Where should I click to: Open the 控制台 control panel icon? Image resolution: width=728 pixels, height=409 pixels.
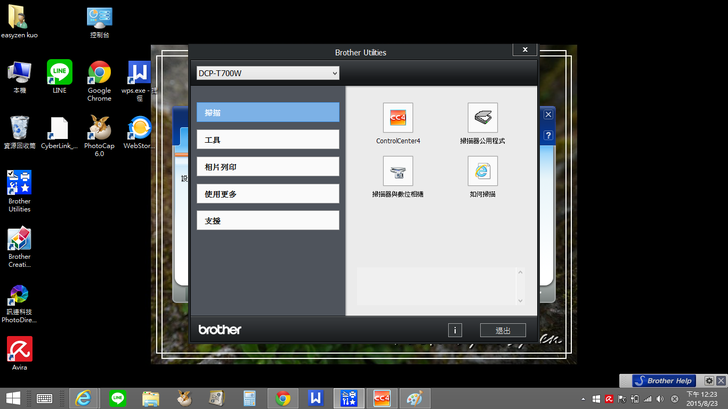pos(99,21)
